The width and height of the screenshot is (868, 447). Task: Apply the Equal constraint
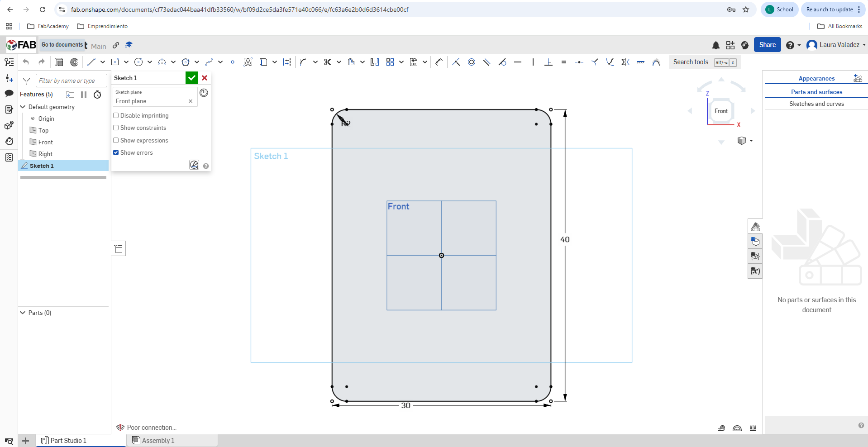pyautogui.click(x=564, y=62)
